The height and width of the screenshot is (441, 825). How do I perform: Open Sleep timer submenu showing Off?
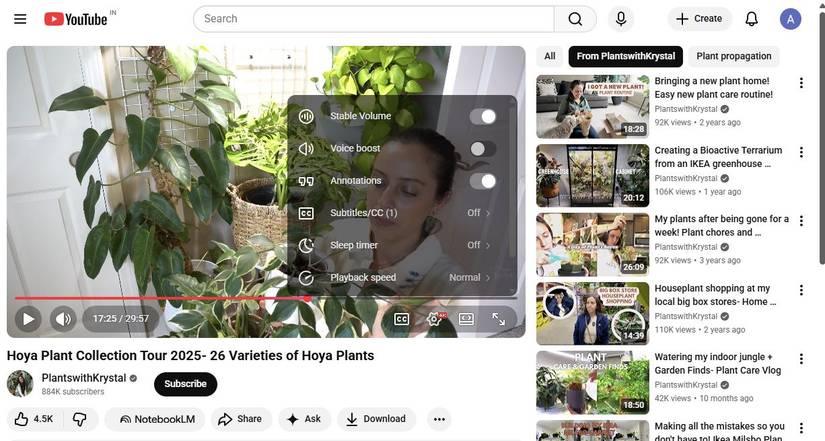[x=403, y=245]
